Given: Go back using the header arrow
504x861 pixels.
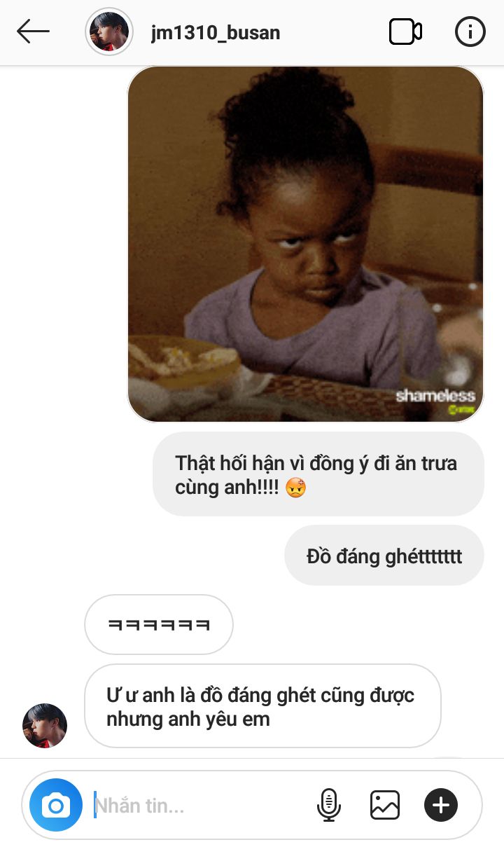Looking at the screenshot, I should click(x=34, y=32).
